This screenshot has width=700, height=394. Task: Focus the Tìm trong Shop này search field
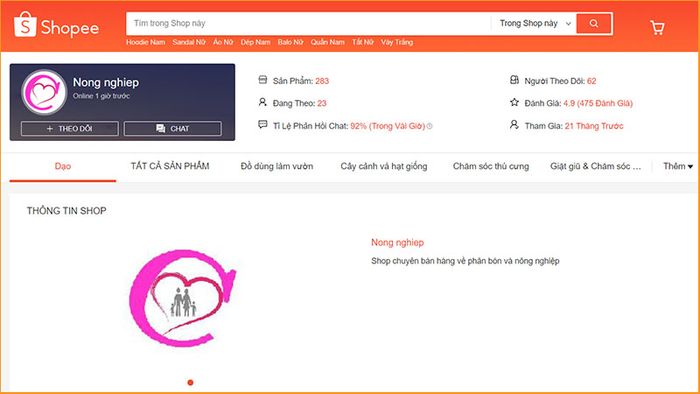point(308,24)
